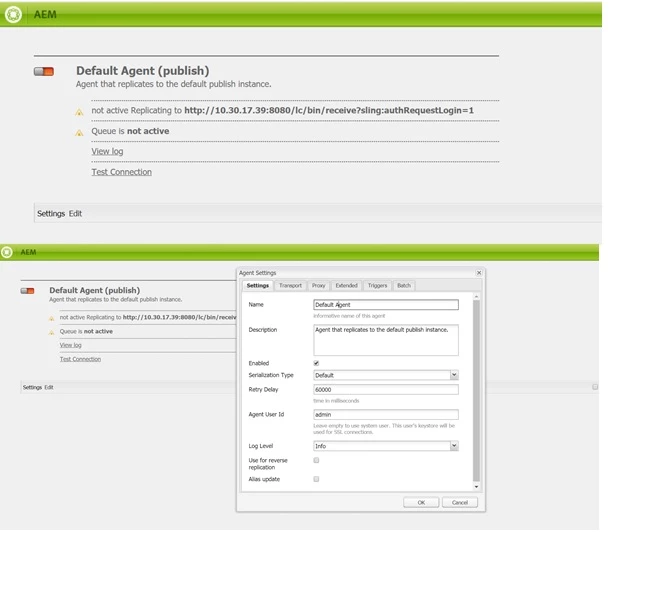Switch to the Triggers tab
This screenshot has width=663, height=591.
tap(377, 286)
